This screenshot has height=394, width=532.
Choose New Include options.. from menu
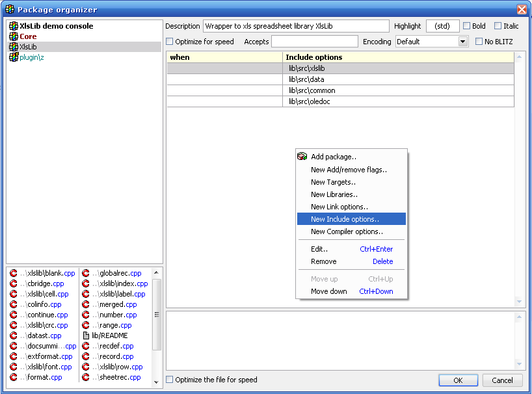point(345,219)
